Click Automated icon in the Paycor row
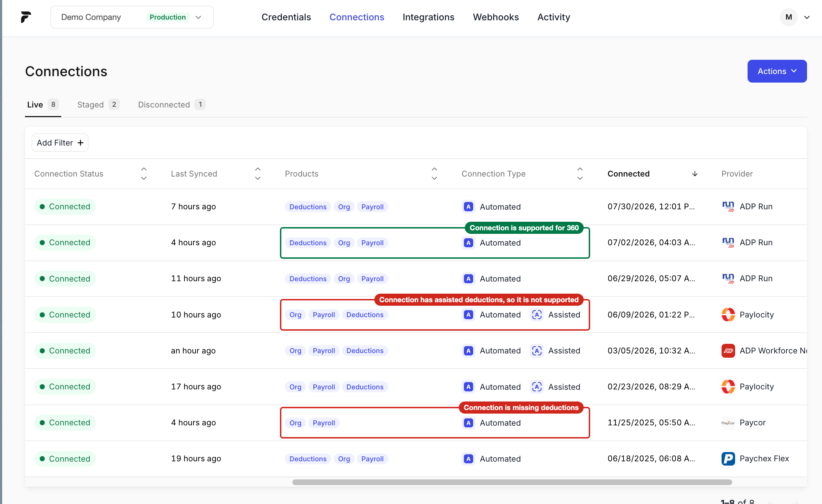The width and height of the screenshot is (822, 504). click(x=468, y=423)
